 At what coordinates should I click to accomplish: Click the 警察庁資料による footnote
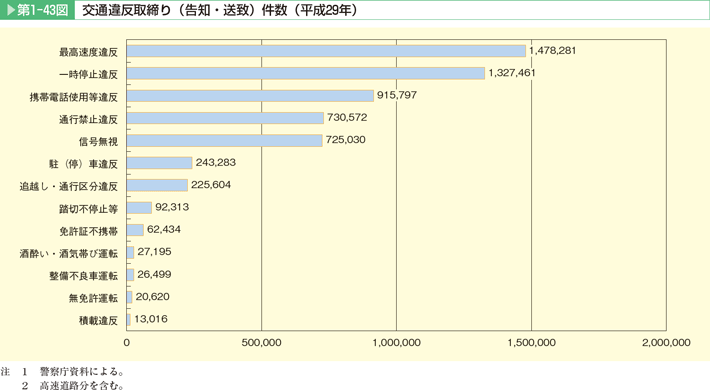click(x=82, y=372)
